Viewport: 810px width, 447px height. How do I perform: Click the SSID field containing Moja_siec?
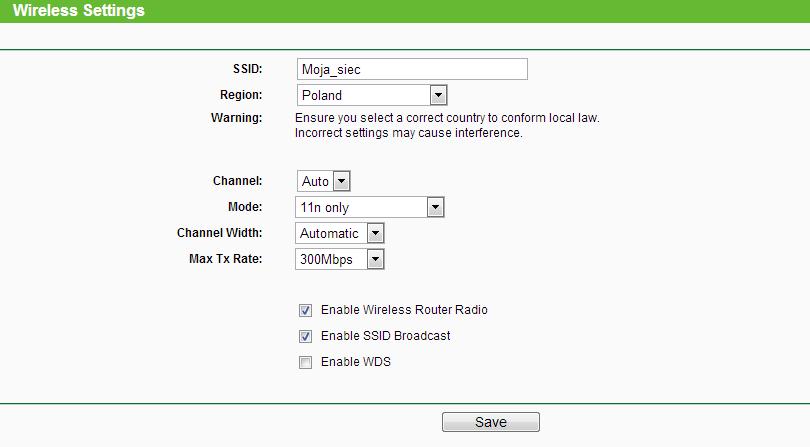[x=412, y=69]
